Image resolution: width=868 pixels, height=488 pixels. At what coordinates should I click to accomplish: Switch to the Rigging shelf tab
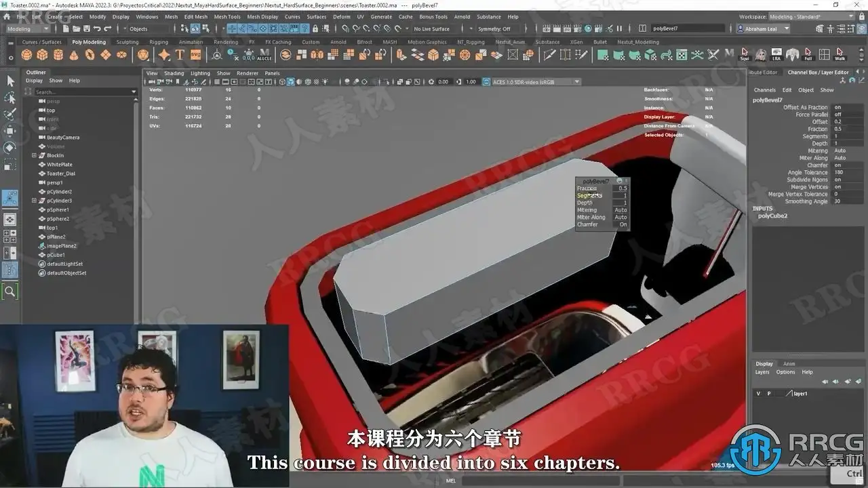point(159,42)
